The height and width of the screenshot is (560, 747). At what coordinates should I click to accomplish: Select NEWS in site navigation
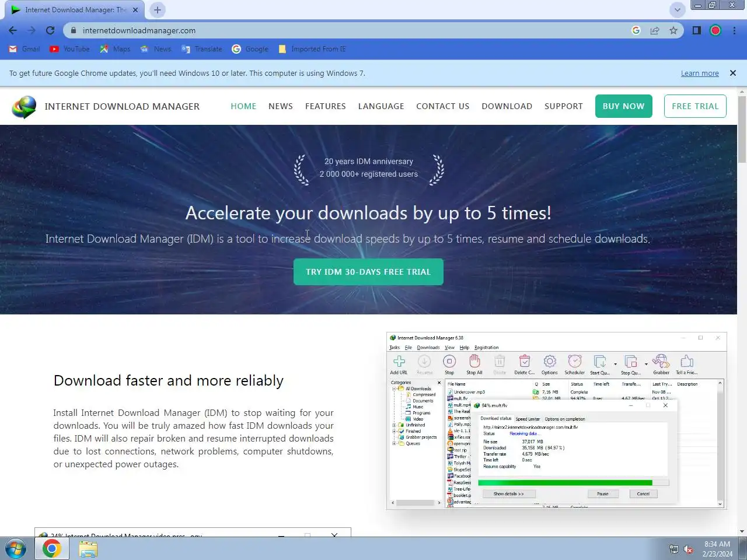pyautogui.click(x=281, y=106)
